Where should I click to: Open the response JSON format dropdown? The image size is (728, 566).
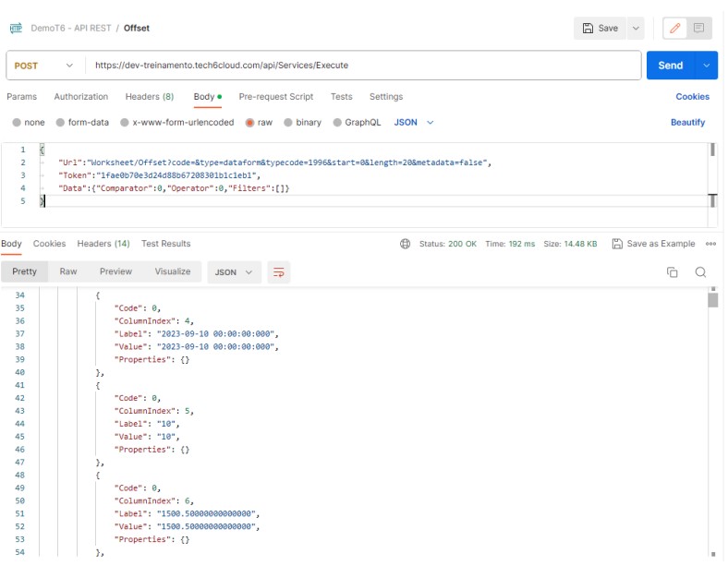pyautogui.click(x=234, y=272)
